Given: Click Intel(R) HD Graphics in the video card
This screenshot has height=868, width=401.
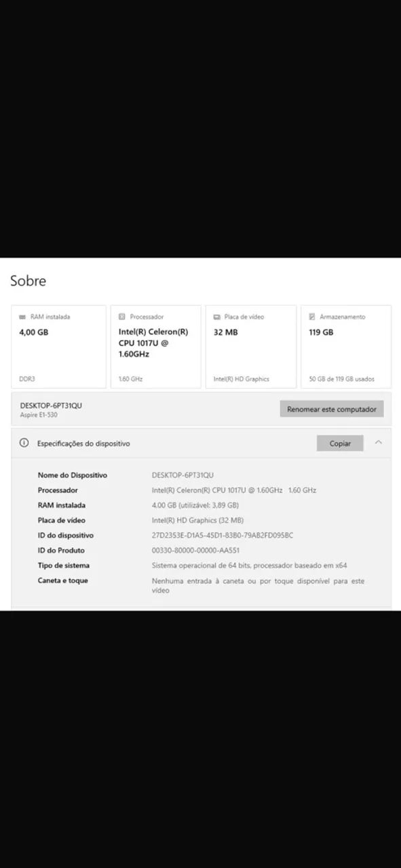Looking at the screenshot, I should click(242, 379).
